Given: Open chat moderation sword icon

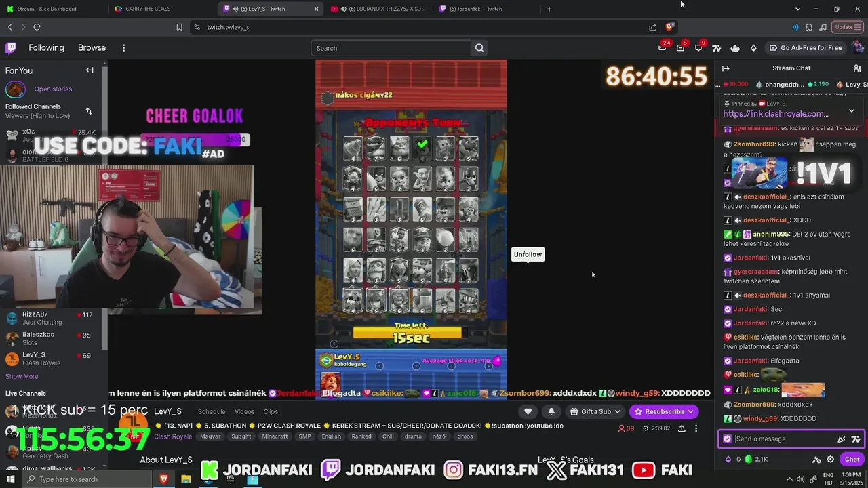Looking at the screenshot, I should pyautogui.click(x=816, y=459).
